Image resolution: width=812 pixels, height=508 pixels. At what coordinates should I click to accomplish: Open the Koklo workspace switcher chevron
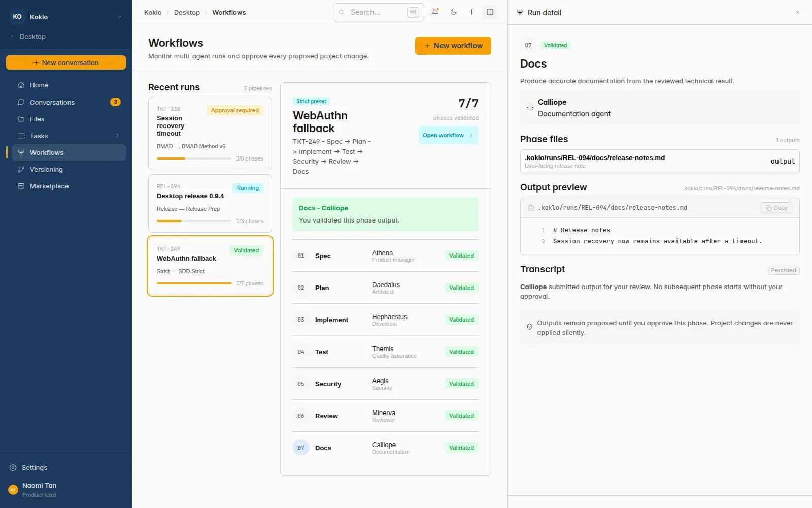click(119, 17)
